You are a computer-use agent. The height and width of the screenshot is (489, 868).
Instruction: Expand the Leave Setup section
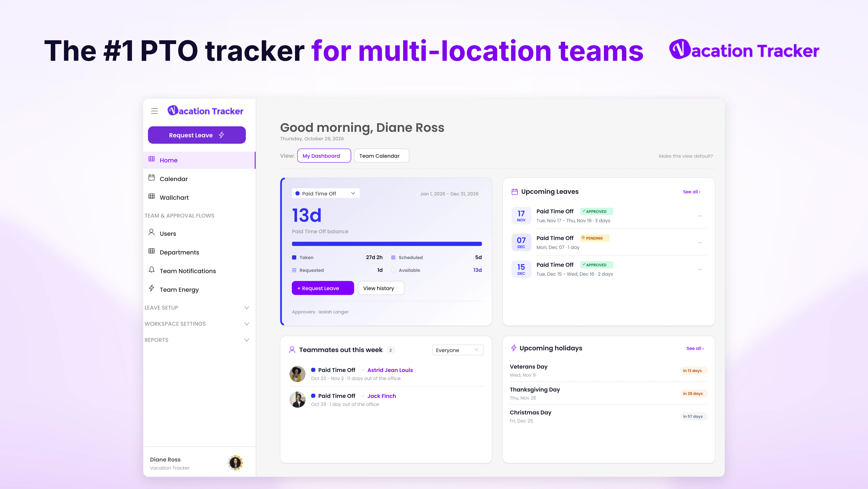(x=197, y=308)
